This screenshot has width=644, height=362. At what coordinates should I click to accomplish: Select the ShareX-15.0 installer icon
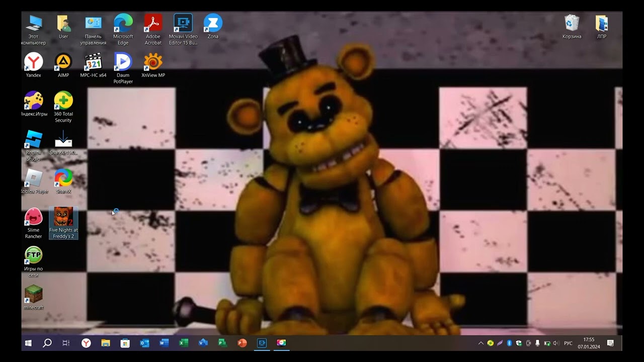[63, 143]
